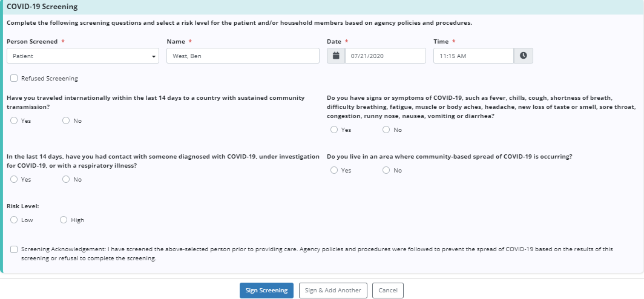
Task: Select No for COVID-19 symptoms question
Action: point(386,130)
